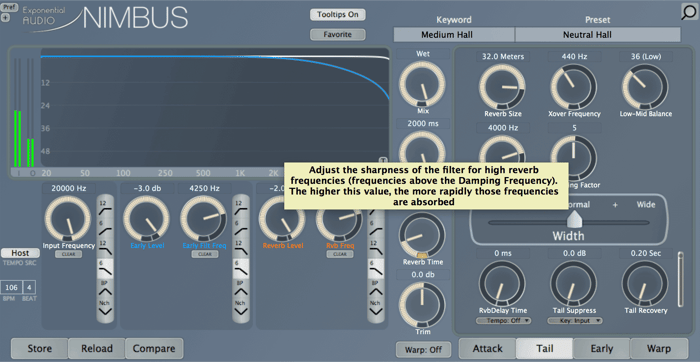Click the Compare button
Screen dimensions: 700x362
coord(154,348)
